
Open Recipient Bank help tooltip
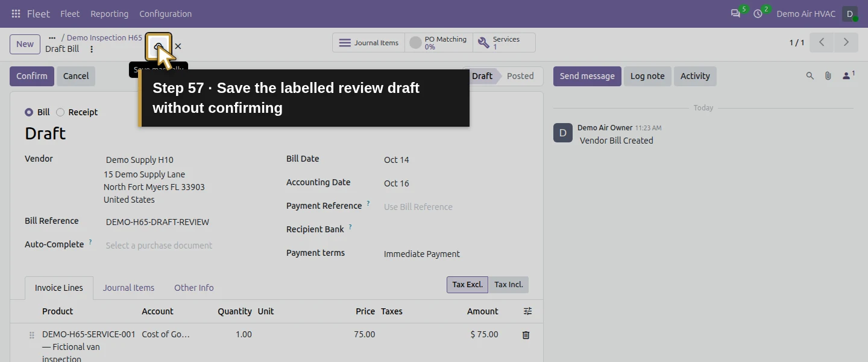tap(350, 227)
